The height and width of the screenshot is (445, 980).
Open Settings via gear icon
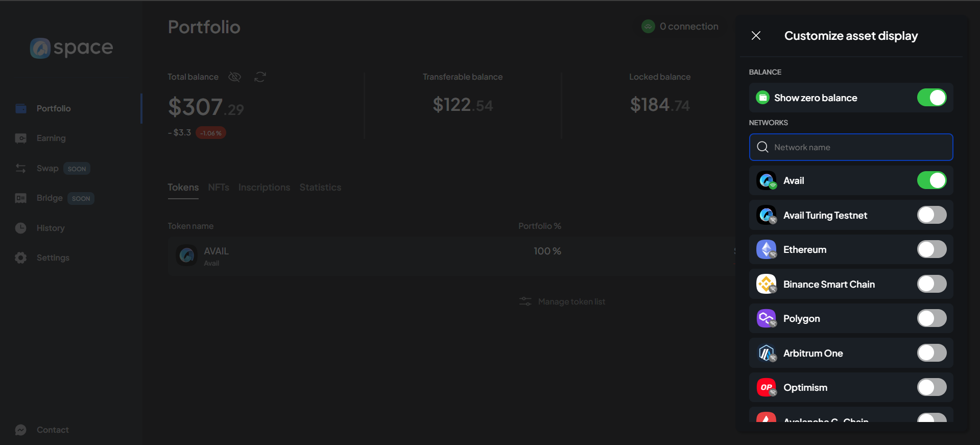tap(21, 257)
